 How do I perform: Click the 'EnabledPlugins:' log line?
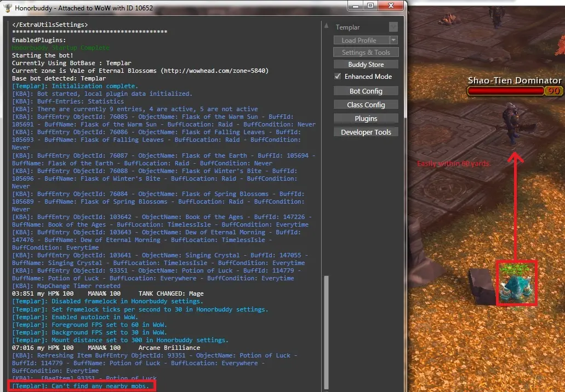click(x=39, y=40)
